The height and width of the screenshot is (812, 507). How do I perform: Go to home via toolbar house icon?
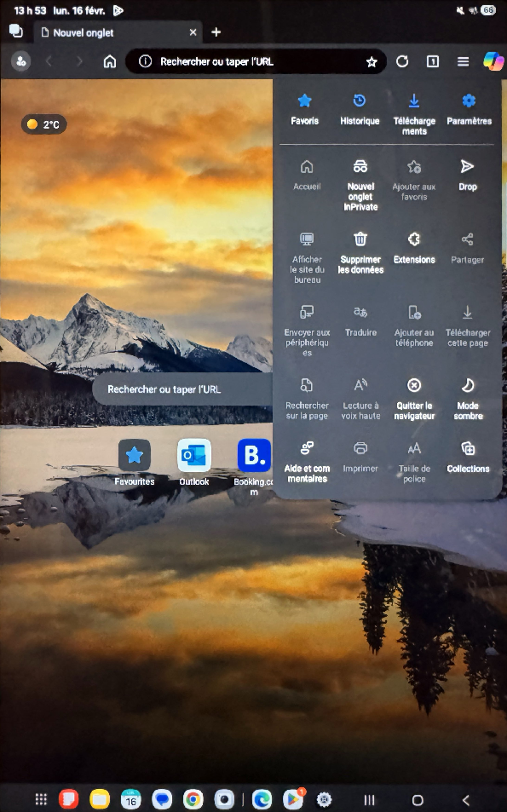(110, 61)
